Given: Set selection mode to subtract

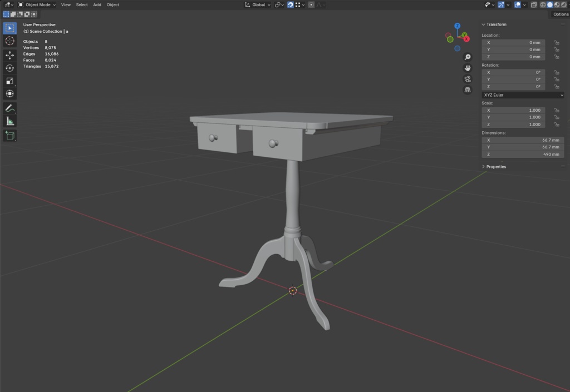Looking at the screenshot, I should click(20, 14).
